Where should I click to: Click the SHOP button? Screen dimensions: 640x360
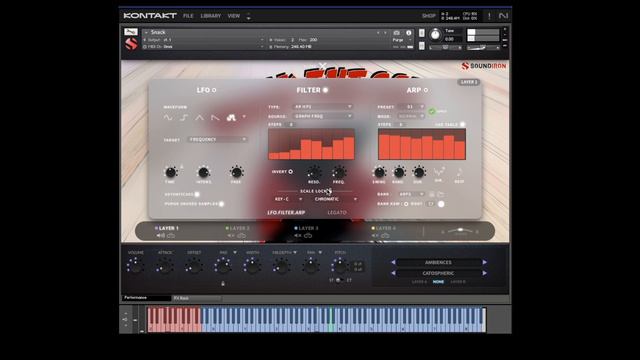[429, 16]
